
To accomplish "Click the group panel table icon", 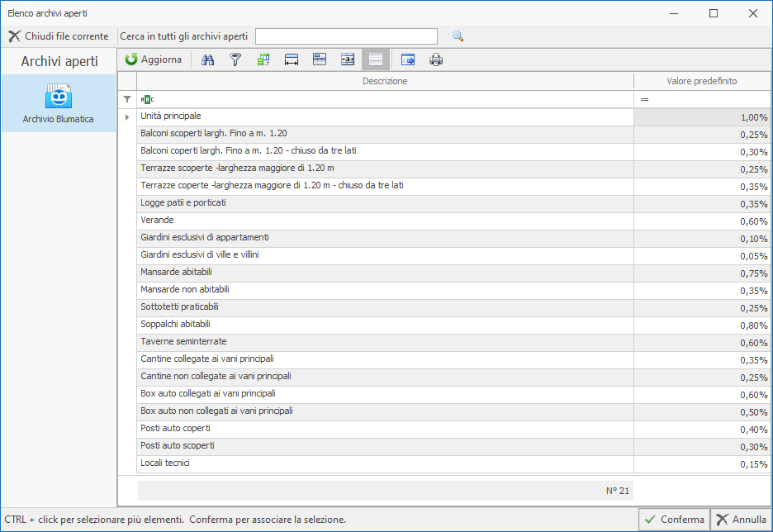I will (x=320, y=60).
